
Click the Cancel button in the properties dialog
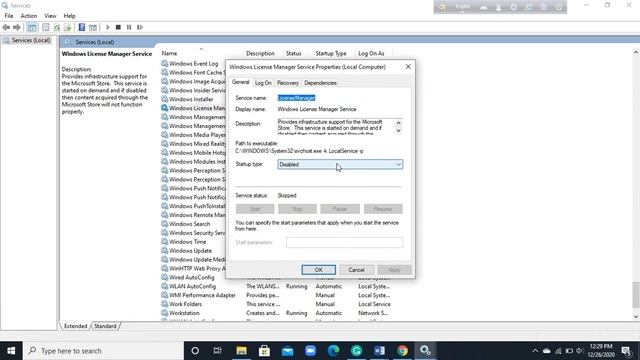click(356, 270)
